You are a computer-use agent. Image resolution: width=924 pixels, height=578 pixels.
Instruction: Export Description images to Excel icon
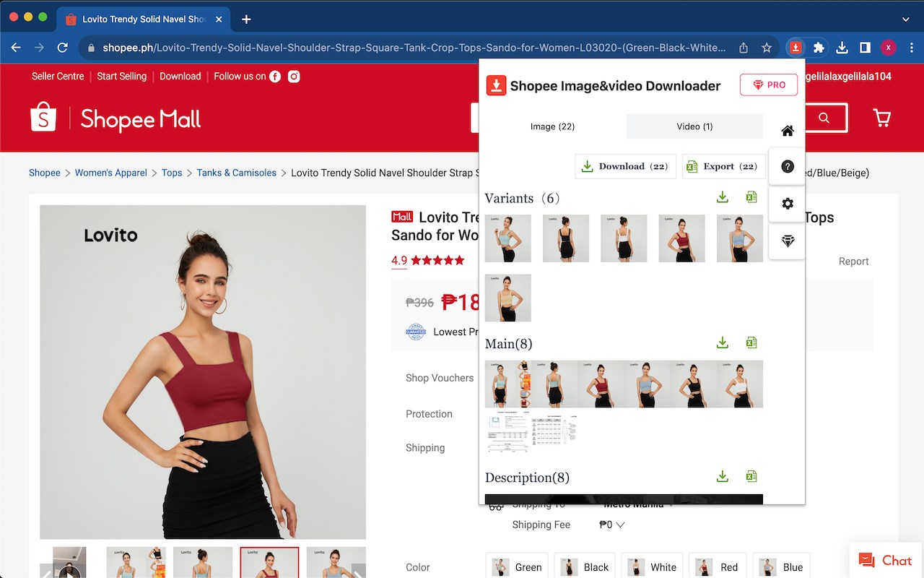point(751,476)
